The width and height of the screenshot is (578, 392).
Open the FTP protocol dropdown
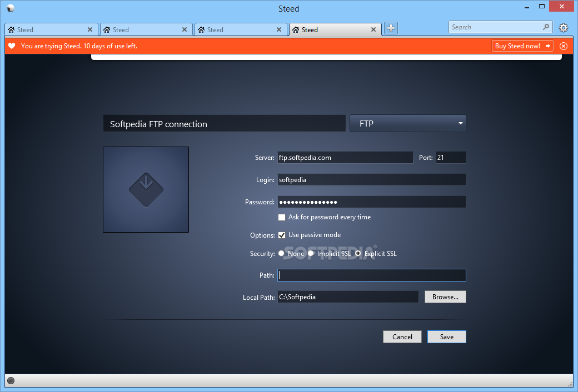click(408, 123)
